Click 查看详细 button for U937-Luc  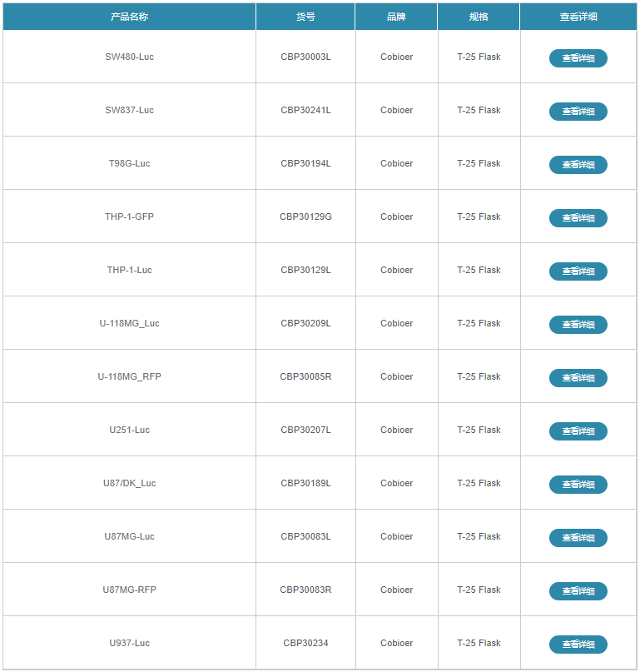tap(578, 645)
